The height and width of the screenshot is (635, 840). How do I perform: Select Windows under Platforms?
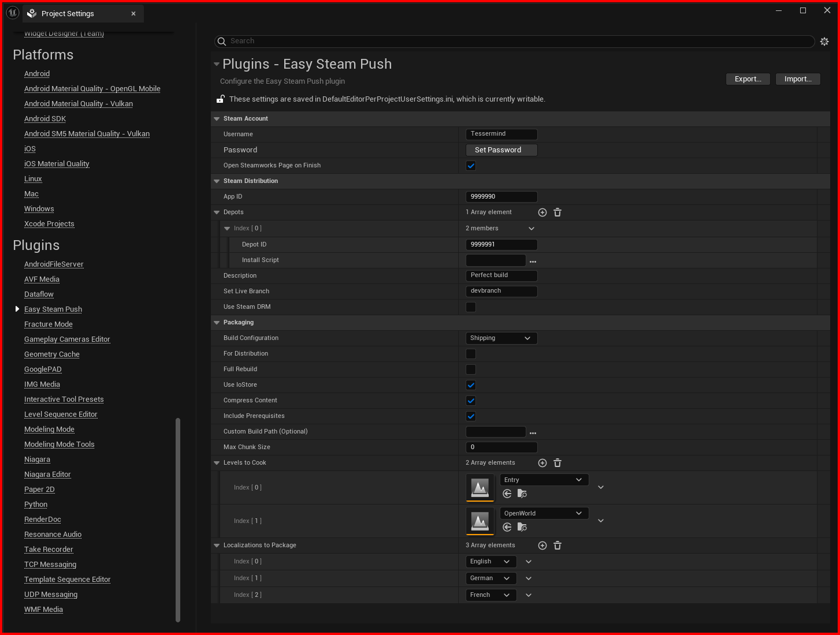(x=39, y=208)
